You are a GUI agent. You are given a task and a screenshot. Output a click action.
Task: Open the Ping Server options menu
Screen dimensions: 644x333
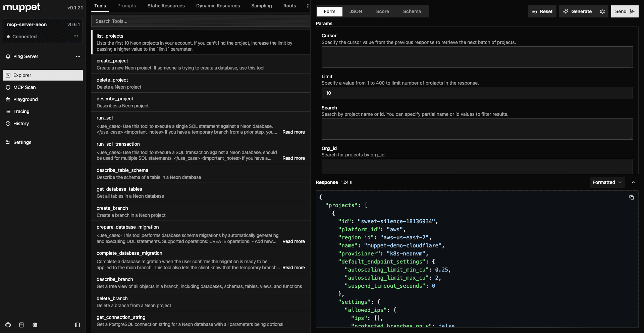click(78, 56)
